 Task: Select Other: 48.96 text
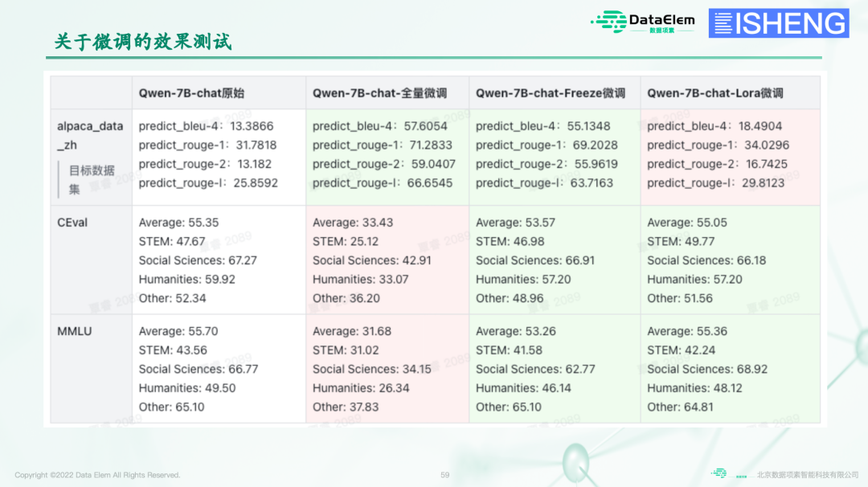coord(510,298)
